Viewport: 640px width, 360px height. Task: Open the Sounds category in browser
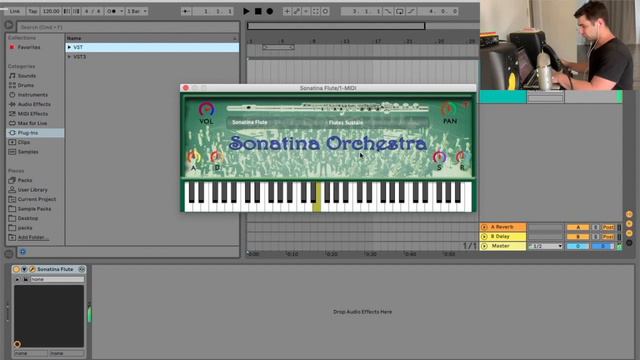click(x=27, y=76)
